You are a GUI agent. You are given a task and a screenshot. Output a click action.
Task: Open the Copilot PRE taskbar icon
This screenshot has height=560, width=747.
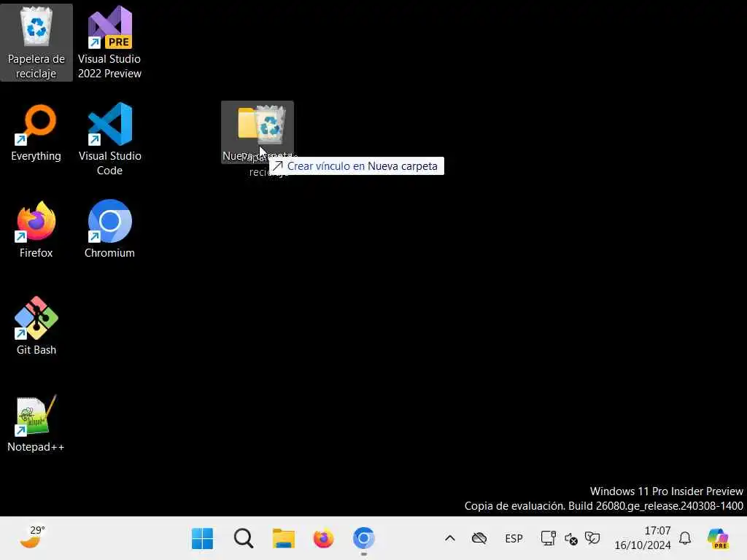pos(719,539)
